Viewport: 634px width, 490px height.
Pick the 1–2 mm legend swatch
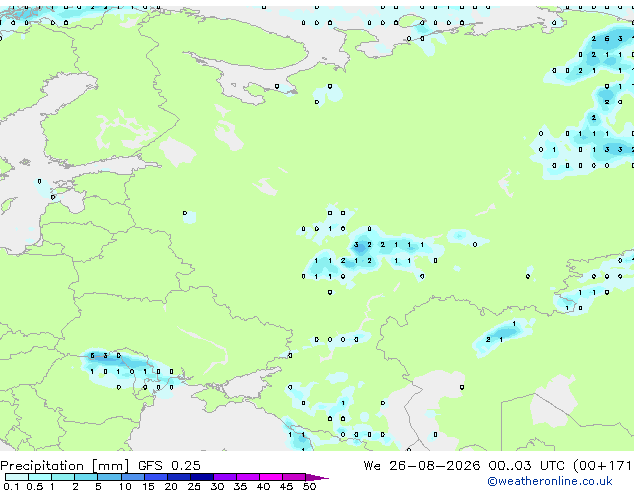point(63,477)
